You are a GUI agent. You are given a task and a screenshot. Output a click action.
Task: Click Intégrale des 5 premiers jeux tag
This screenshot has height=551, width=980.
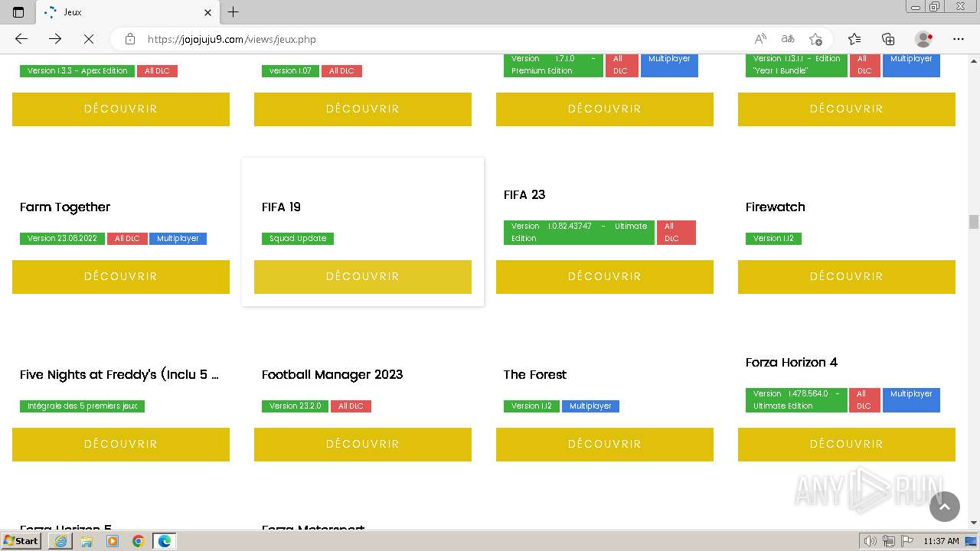click(x=82, y=406)
